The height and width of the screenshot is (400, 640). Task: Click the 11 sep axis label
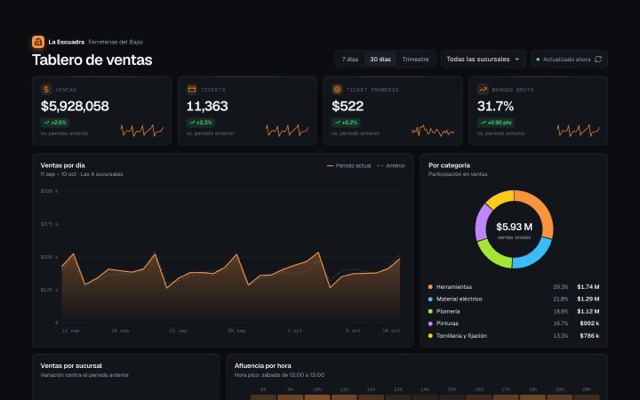tap(71, 331)
